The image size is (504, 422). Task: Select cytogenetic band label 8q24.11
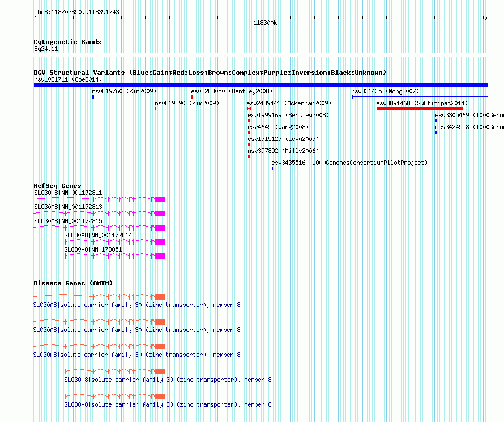[x=46, y=49]
